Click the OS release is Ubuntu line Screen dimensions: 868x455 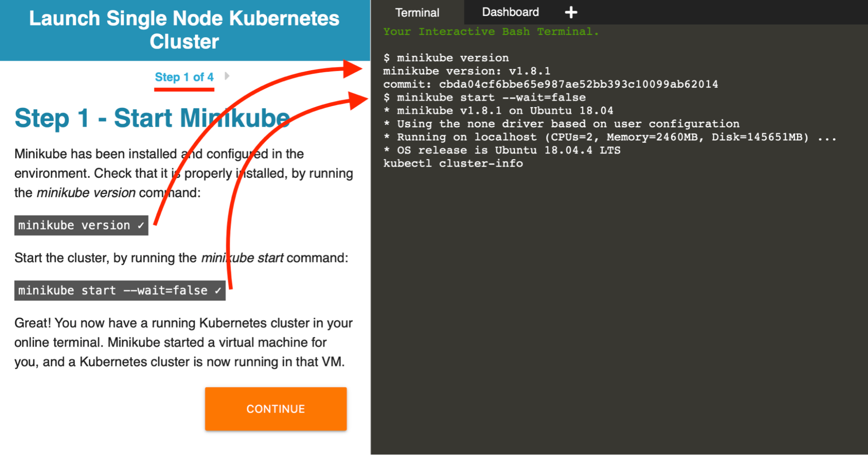click(x=502, y=151)
